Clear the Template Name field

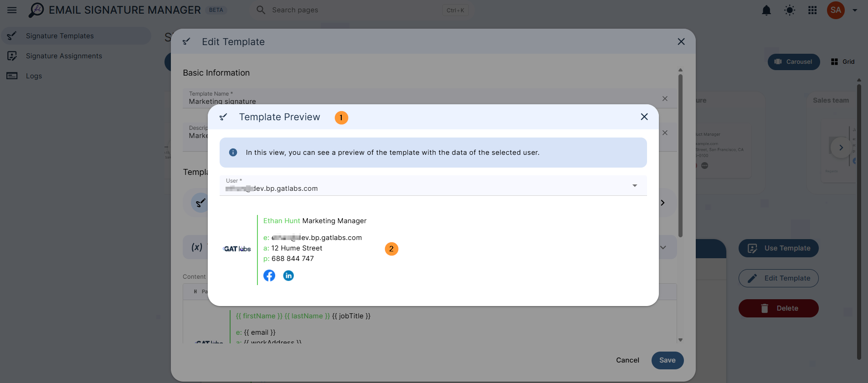coord(665,98)
